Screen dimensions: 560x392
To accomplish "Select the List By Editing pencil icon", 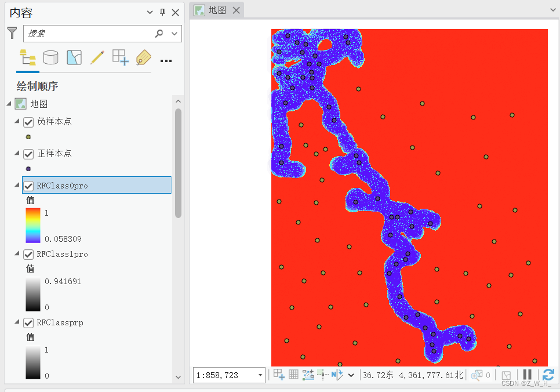I will tap(97, 57).
